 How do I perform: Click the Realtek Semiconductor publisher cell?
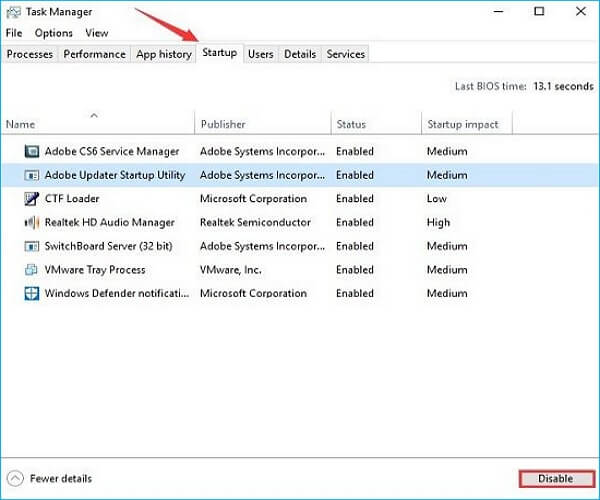click(x=255, y=223)
